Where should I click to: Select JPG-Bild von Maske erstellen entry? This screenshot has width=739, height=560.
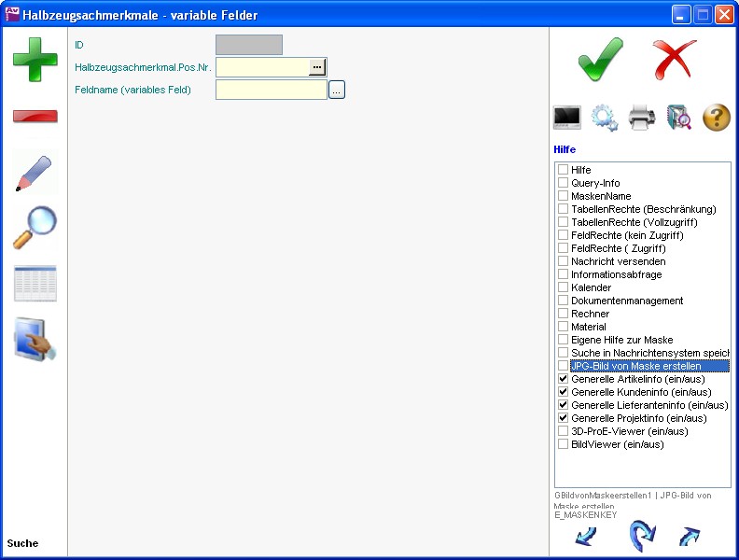pyautogui.click(x=635, y=367)
